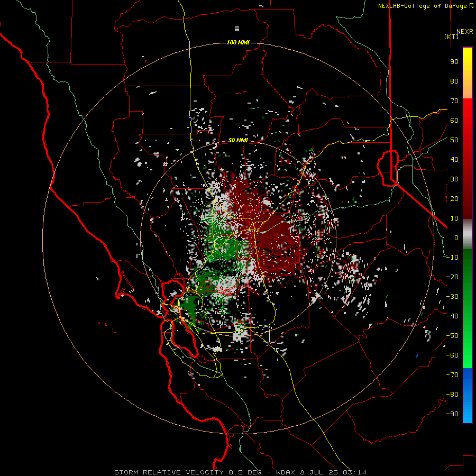Click the -60 value on the velocity scale
Image resolution: width=476 pixels, height=476 pixels.
(x=452, y=355)
